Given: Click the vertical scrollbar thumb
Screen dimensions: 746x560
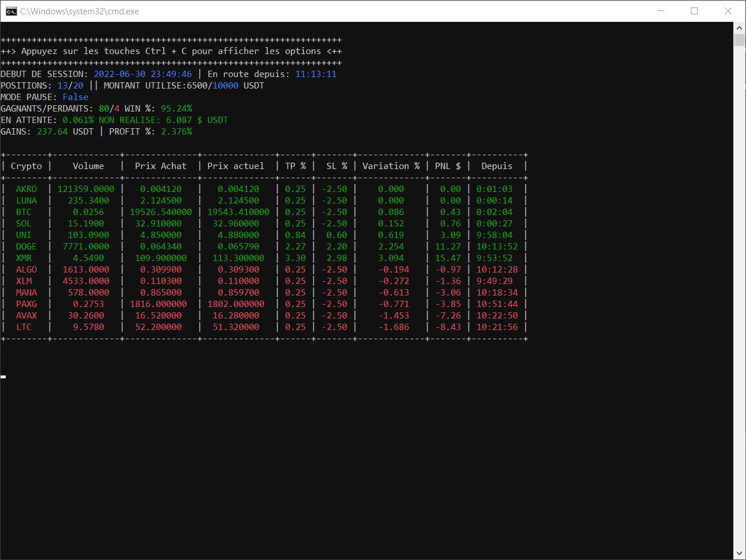Looking at the screenshot, I should [740, 40].
